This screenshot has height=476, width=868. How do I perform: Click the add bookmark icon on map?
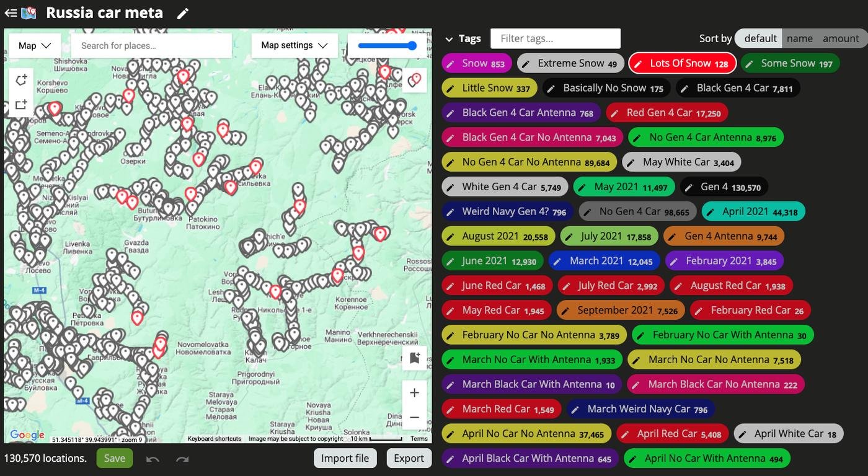[415, 358]
